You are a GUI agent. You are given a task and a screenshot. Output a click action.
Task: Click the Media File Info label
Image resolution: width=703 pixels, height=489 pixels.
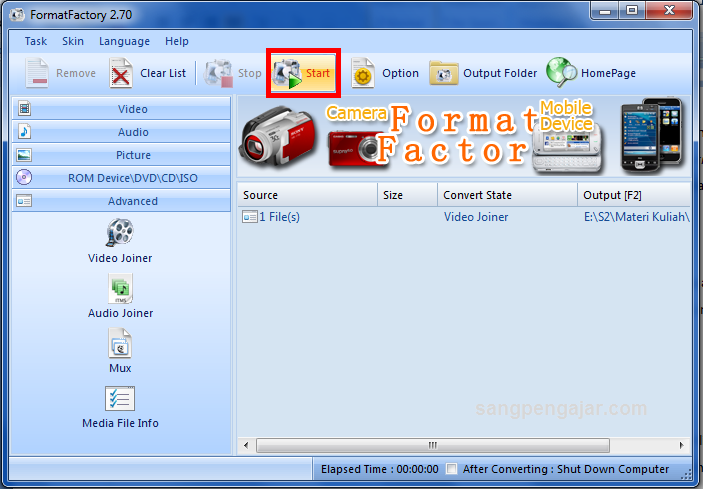(x=120, y=423)
